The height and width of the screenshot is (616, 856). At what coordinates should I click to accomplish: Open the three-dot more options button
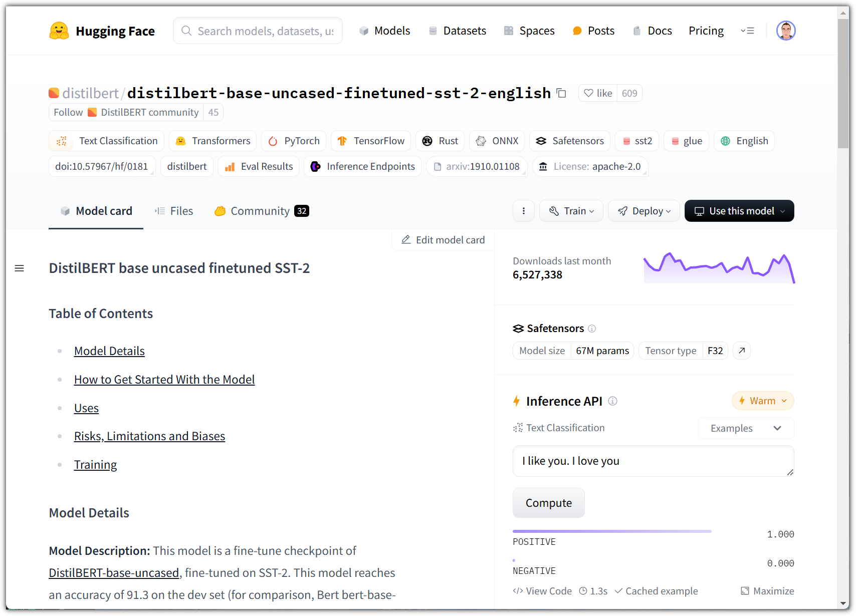click(x=524, y=211)
